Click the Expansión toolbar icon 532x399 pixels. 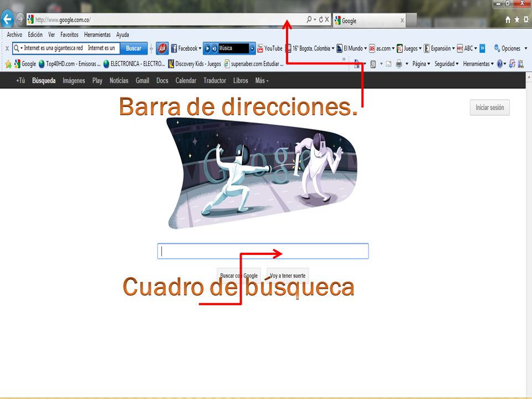(427, 49)
